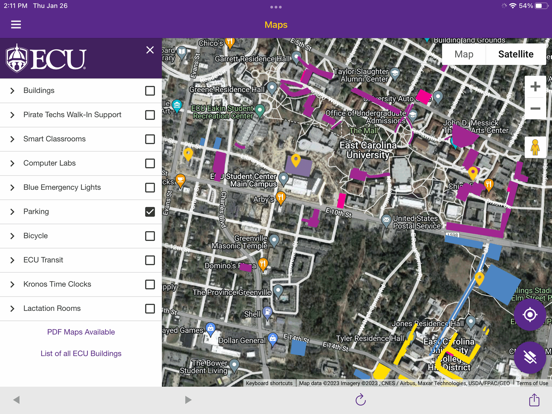This screenshot has height=414, width=552.
Task: Zoom out on the map
Action: point(535,108)
